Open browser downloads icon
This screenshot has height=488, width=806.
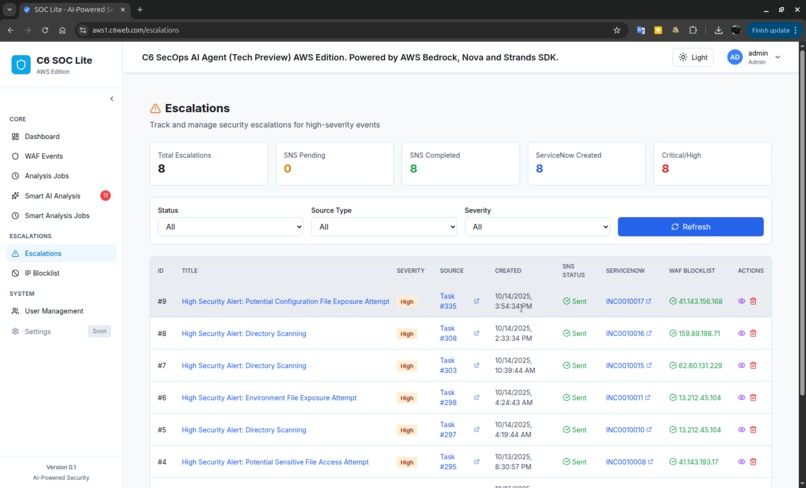(718, 30)
